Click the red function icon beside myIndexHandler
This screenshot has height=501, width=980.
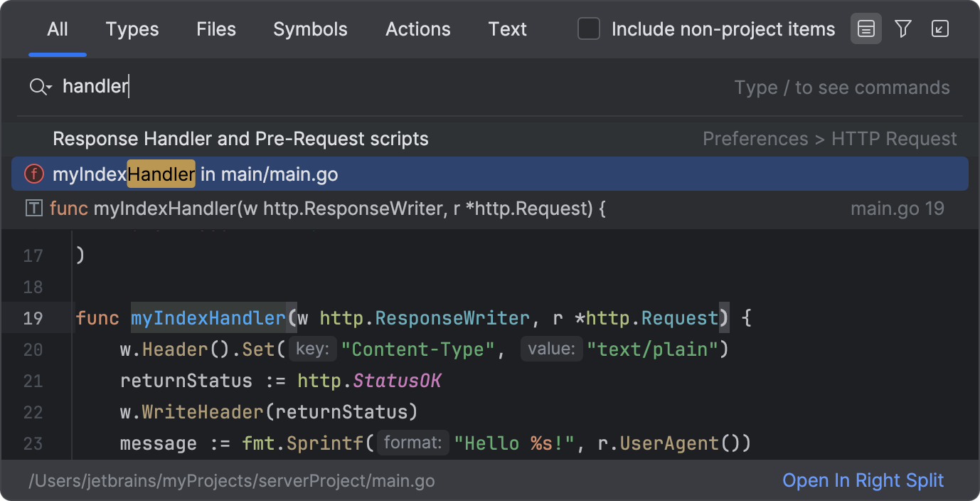33,174
